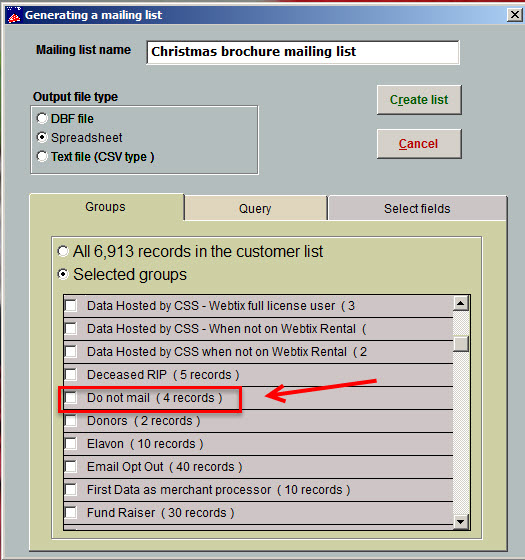The image size is (525, 560).
Task: Click the Mailing list name text field
Action: 303,52
